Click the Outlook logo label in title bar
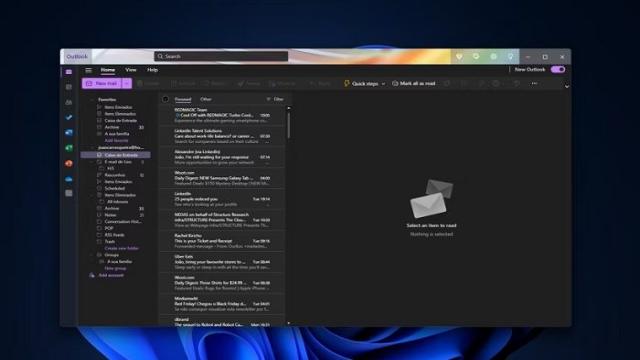 pos(77,57)
